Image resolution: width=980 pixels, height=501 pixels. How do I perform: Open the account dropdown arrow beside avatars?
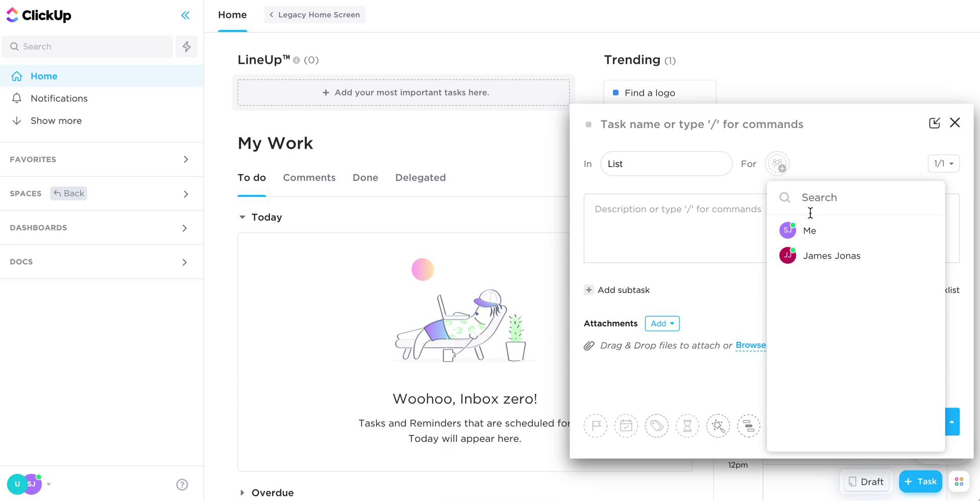pyautogui.click(x=49, y=484)
